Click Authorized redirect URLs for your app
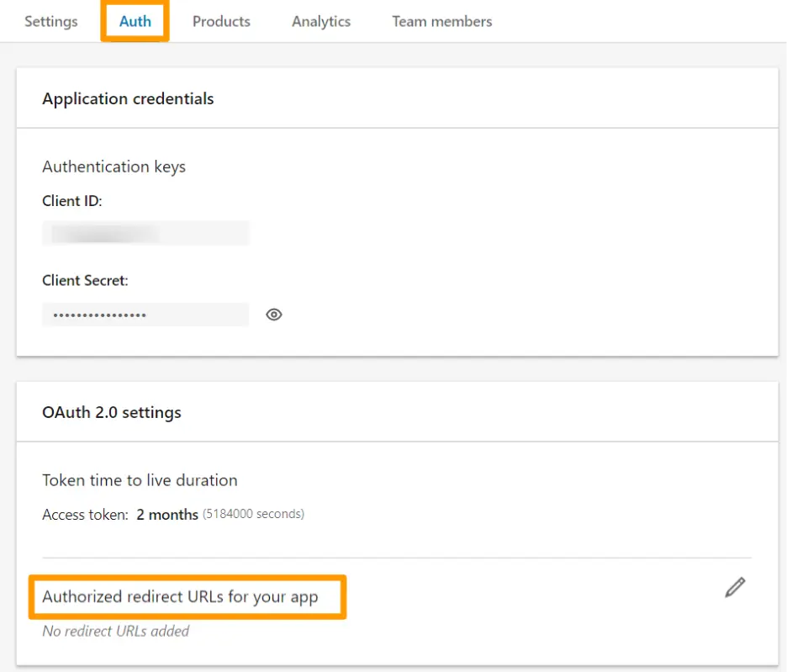This screenshot has width=787, height=672. [x=180, y=596]
